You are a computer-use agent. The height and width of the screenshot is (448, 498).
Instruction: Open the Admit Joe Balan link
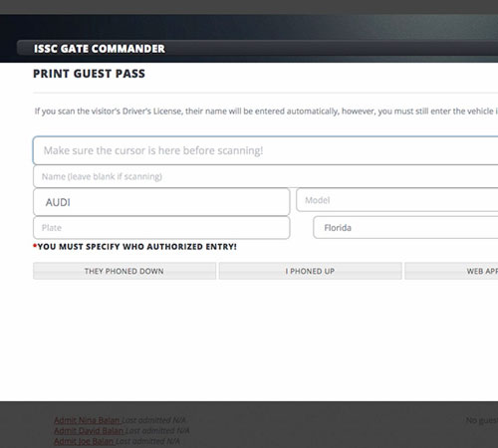85,441
